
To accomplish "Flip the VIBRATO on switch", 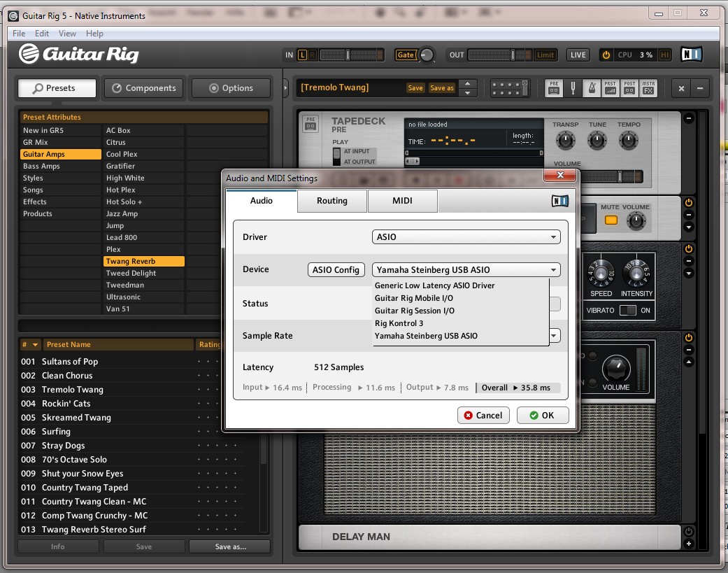I will pos(628,310).
